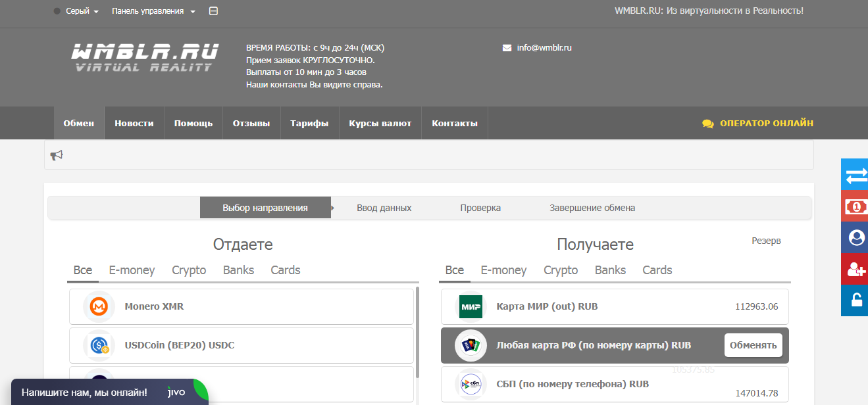Select Banks tab under Получаете
This screenshot has width=868, height=405.
click(x=610, y=270)
